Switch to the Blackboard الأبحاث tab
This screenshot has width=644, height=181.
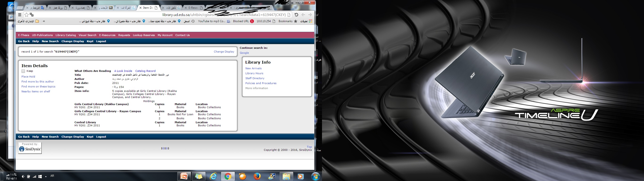point(103,8)
